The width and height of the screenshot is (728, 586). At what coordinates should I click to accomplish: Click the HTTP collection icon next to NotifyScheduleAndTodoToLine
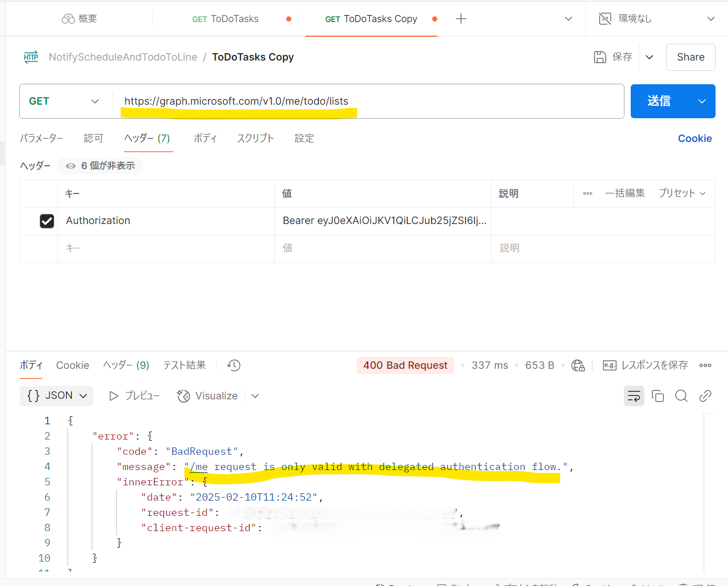(31, 57)
